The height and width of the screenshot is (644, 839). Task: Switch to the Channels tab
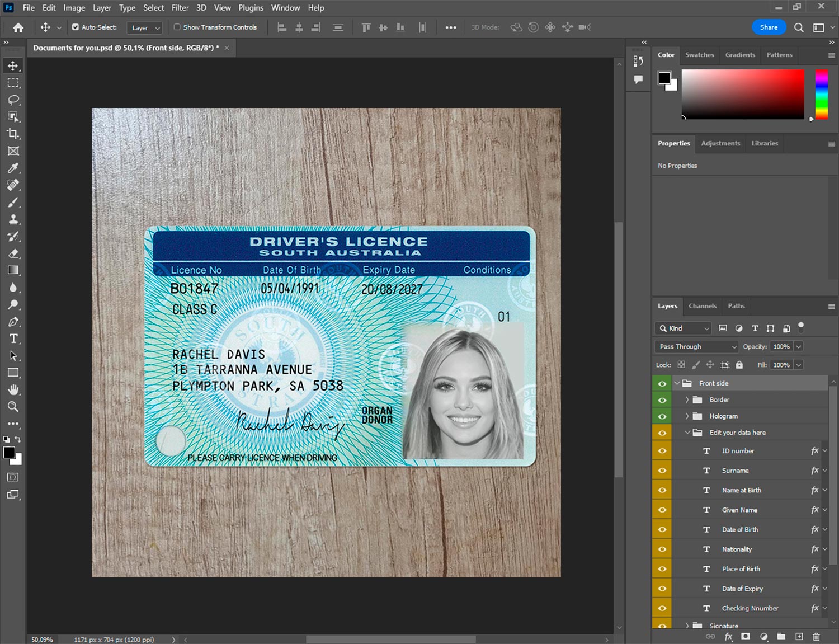pos(702,306)
